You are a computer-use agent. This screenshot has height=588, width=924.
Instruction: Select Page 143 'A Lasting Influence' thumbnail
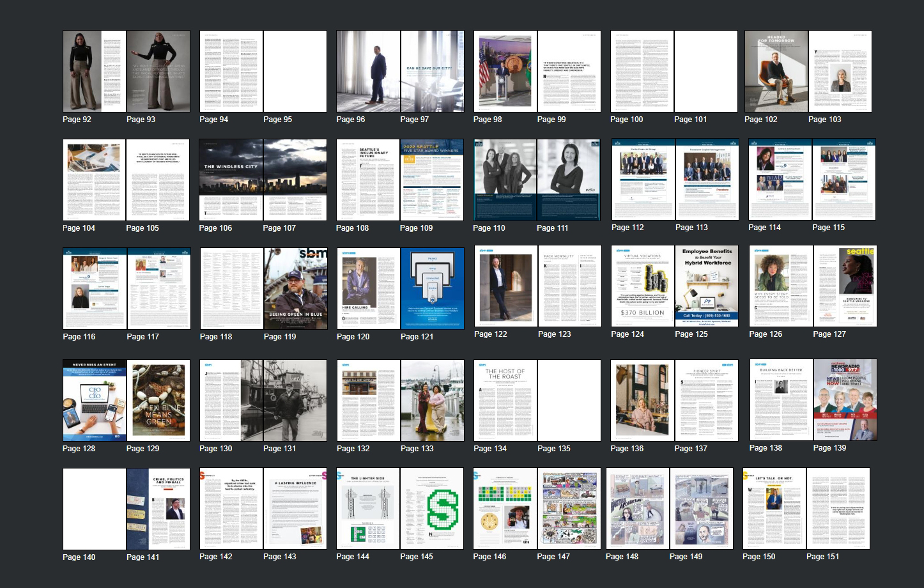point(295,509)
